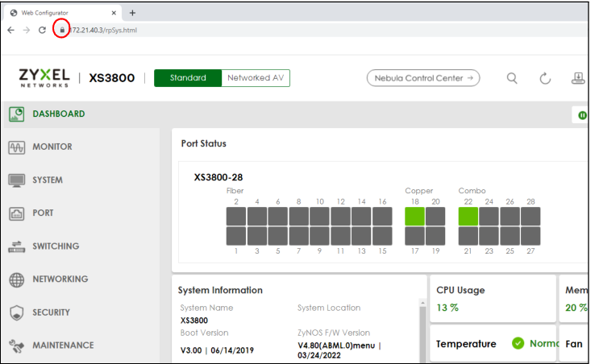Click firmware version V4.80(ABML.0)menu

[x=336, y=345]
